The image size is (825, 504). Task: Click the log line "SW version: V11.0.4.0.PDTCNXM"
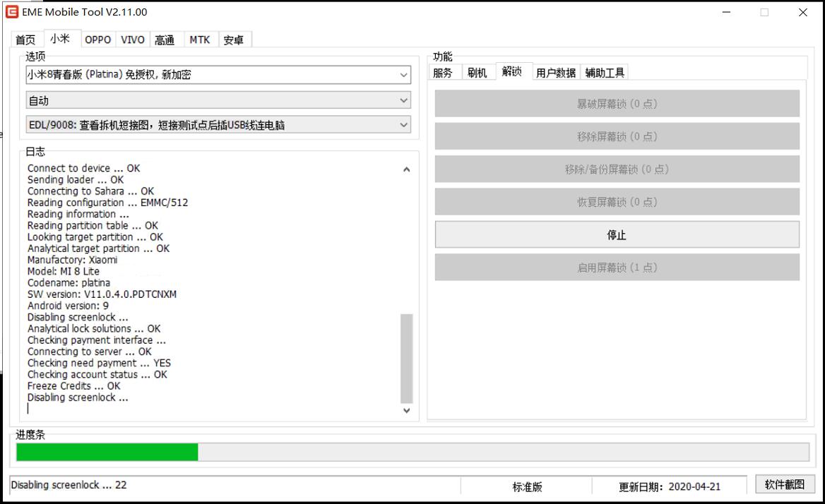click(102, 294)
